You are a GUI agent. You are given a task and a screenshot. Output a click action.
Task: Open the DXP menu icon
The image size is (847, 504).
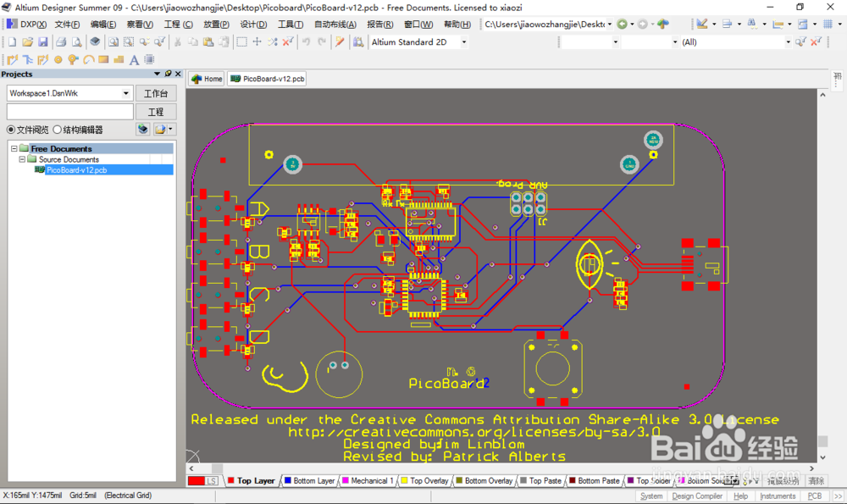[14, 24]
